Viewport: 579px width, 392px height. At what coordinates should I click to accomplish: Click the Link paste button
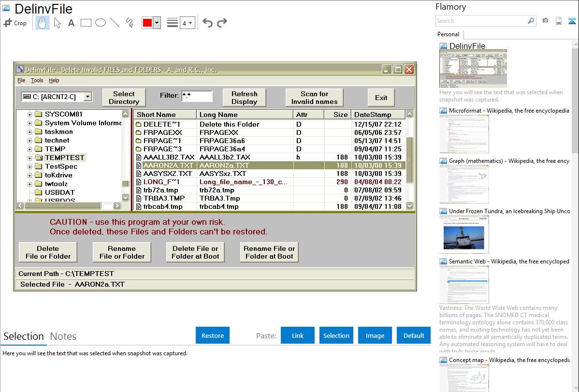coord(298,335)
